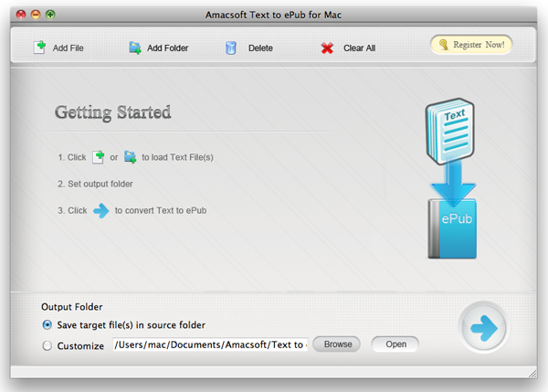Click the Output Folder label
This screenshot has width=548, height=392.
(x=72, y=307)
